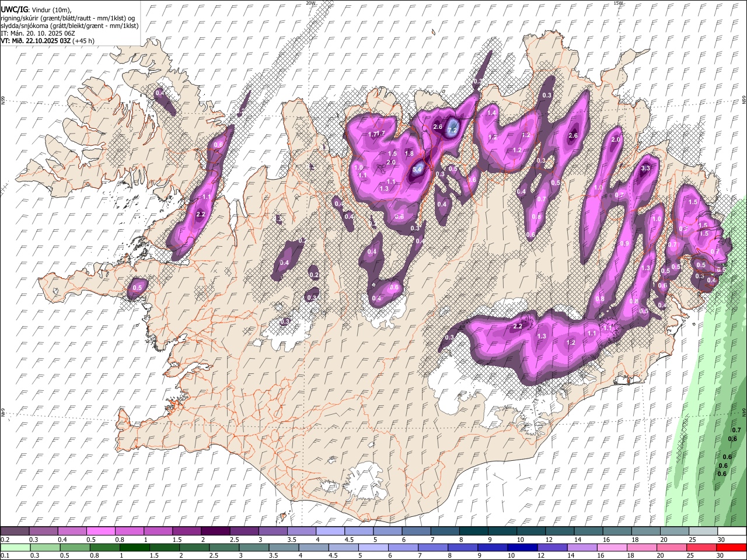Click the 30 label in the bottom legend row
Viewport: 747px width, 560px height.
pyautogui.click(x=720, y=555)
